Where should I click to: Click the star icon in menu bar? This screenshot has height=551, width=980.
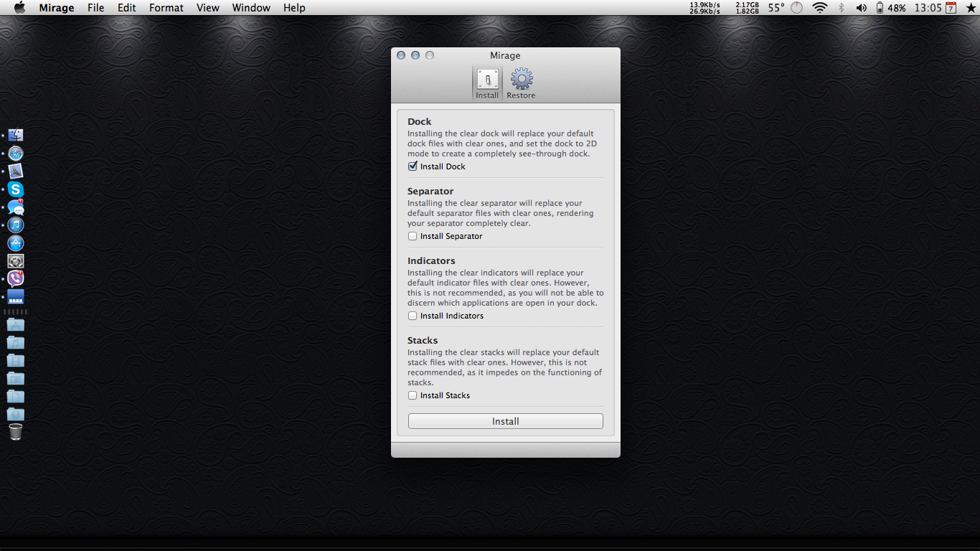(x=971, y=8)
